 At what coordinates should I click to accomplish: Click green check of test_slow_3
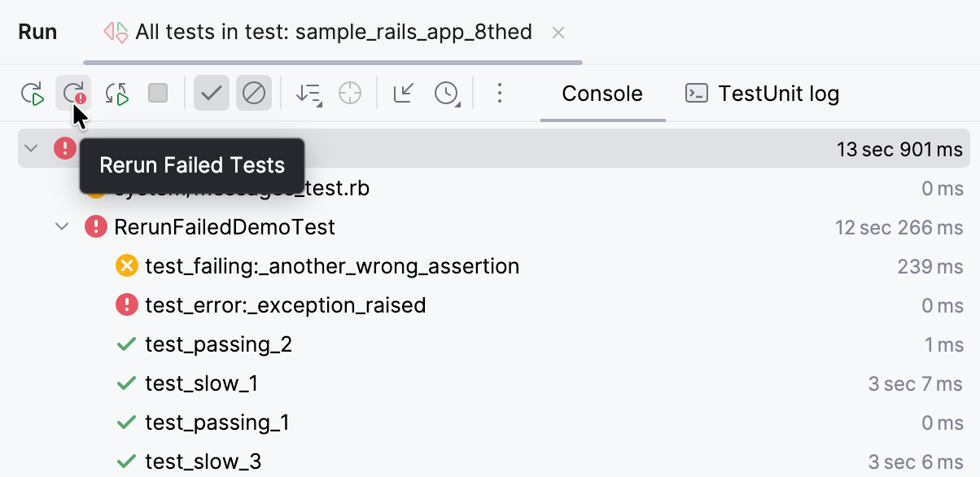tap(126, 462)
